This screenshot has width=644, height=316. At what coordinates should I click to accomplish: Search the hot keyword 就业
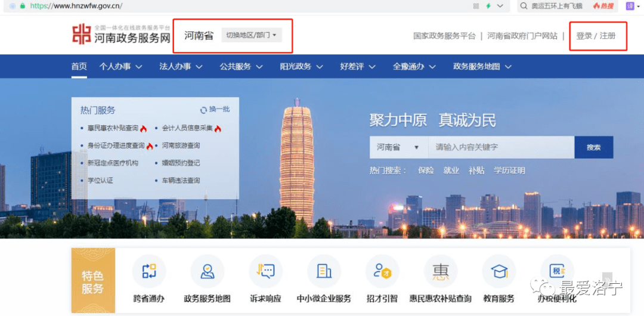coord(451,171)
